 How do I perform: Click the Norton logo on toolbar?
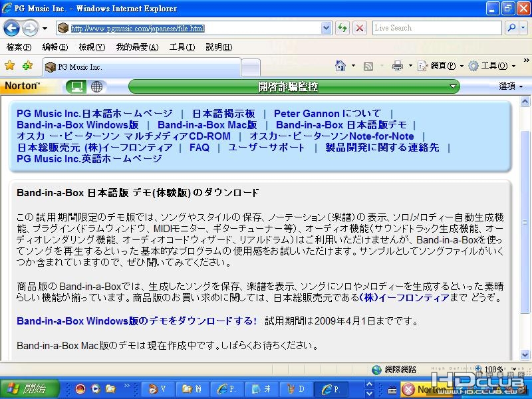click(x=23, y=86)
